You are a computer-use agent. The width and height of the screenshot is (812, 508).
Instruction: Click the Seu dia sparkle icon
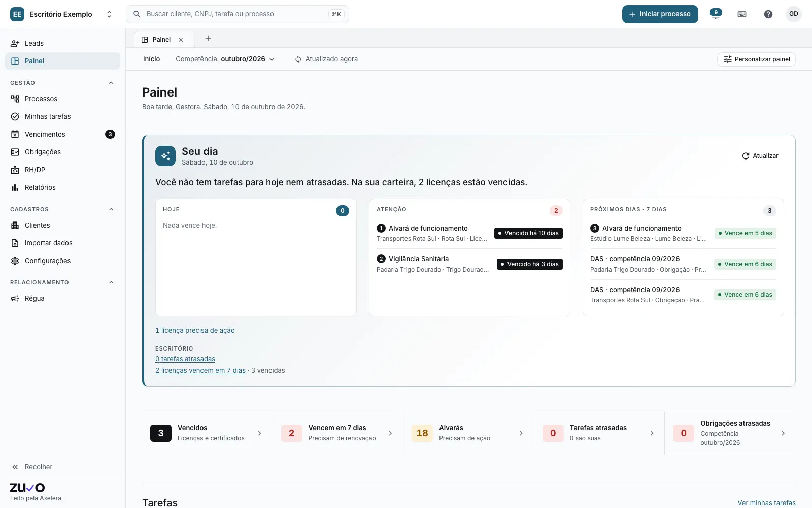pyautogui.click(x=165, y=156)
